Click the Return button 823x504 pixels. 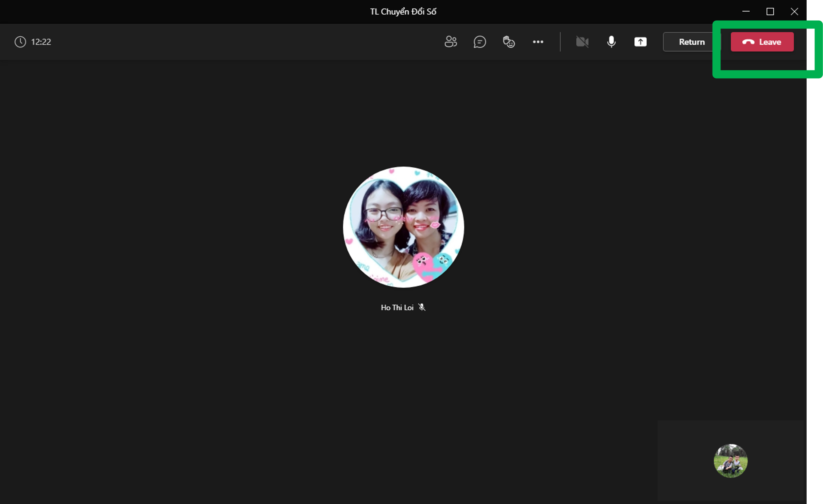point(691,42)
